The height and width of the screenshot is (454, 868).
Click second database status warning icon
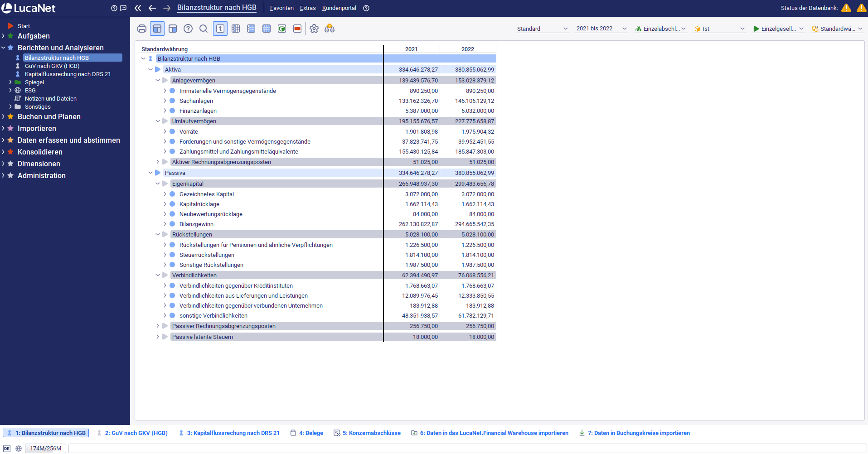click(862, 8)
